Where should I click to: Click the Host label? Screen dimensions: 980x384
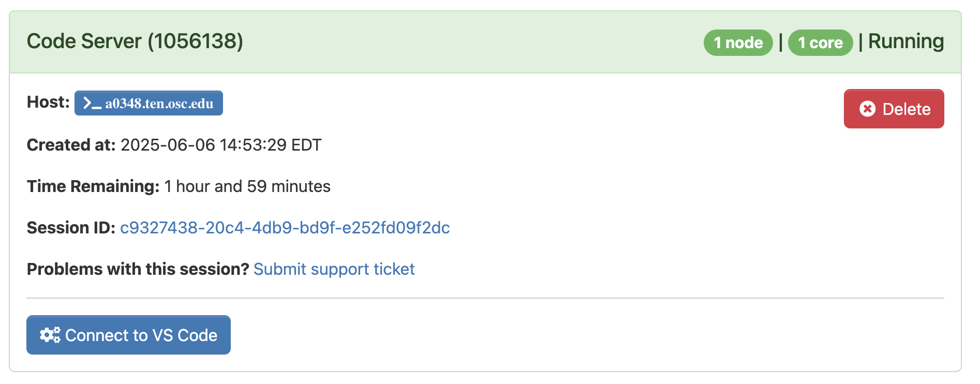pos(48,102)
